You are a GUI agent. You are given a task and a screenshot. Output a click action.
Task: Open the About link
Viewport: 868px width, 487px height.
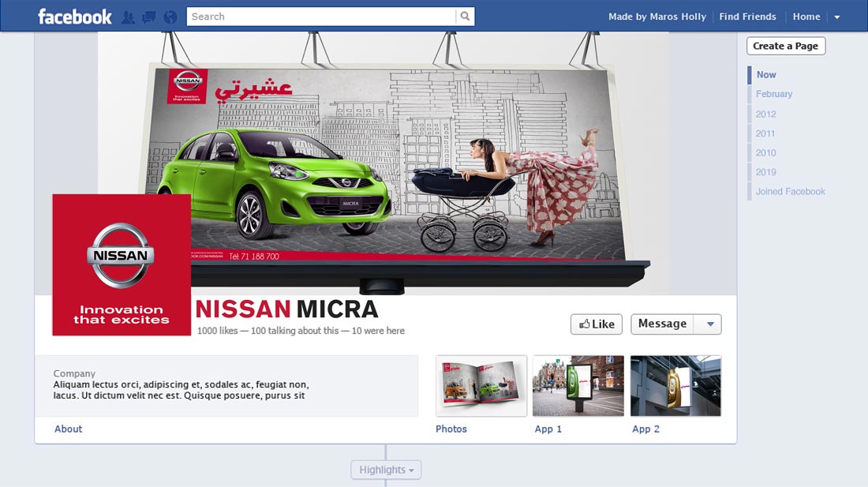point(69,429)
